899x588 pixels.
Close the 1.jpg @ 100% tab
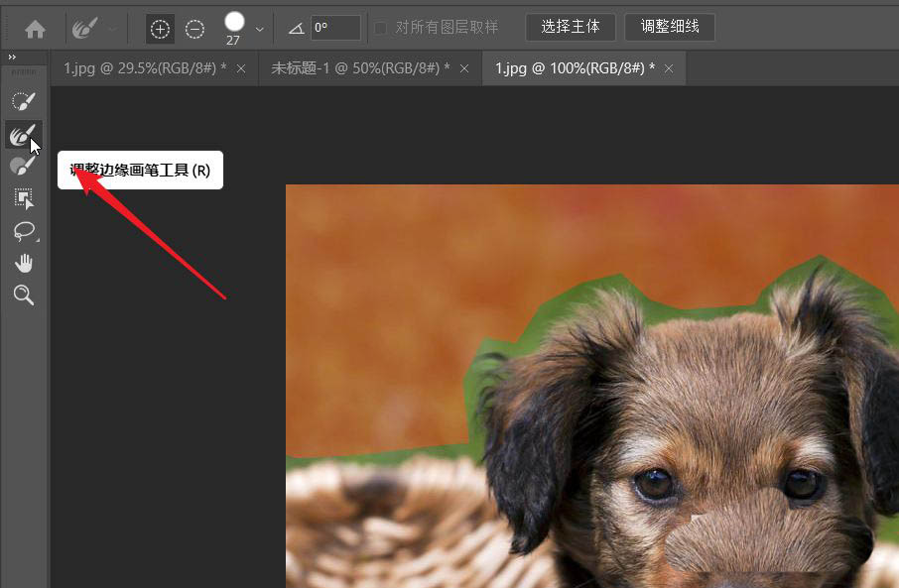point(669,68)
